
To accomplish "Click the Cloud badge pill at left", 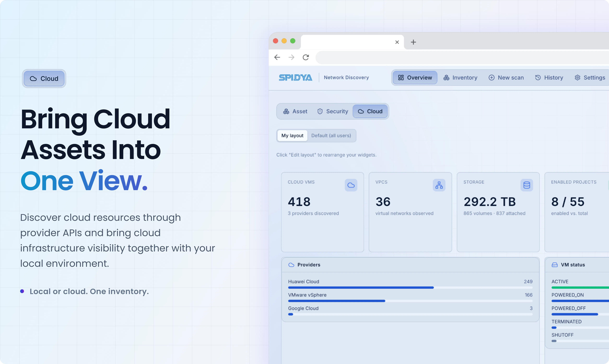I will coord(44,79).
